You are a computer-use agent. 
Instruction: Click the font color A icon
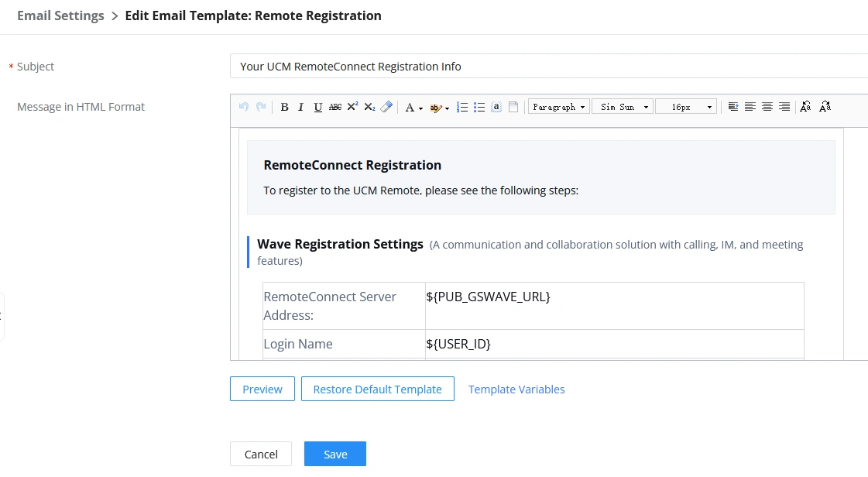tap(409, 108)
